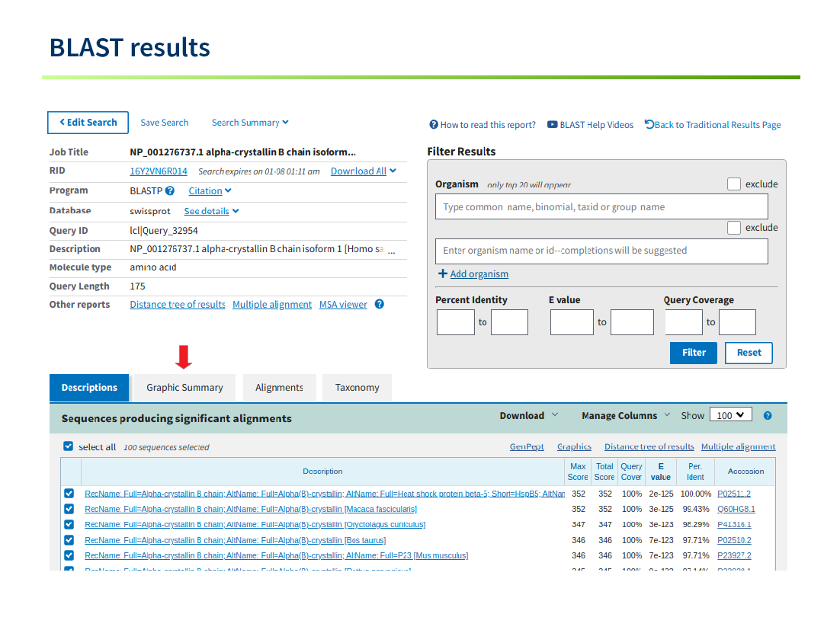Image resolution: width=840 pixels, height=630 pixels.
Task: Click the help icon beside Show 100 dropdown
Action: click(768, 416)
